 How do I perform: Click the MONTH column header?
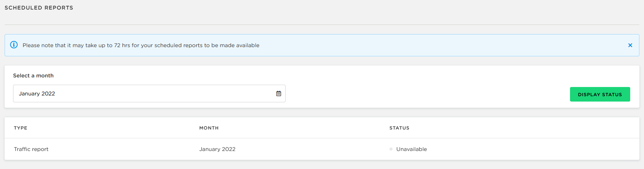point(209,128)
